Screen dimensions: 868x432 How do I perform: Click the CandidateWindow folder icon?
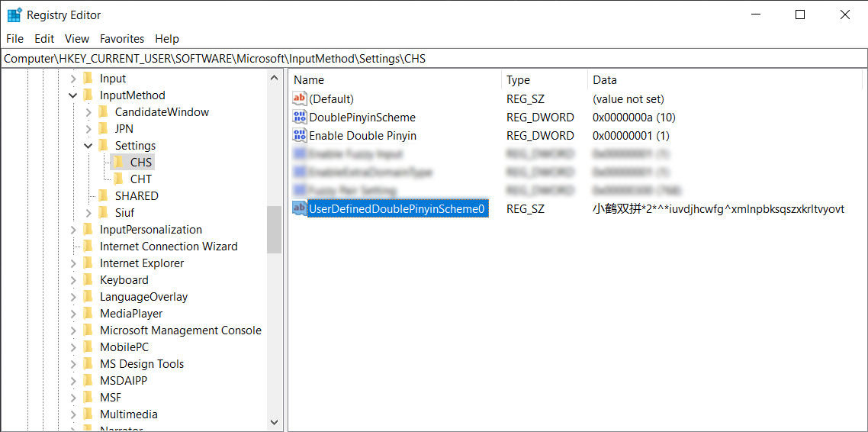pyautogui.click(x=103, y=112)
